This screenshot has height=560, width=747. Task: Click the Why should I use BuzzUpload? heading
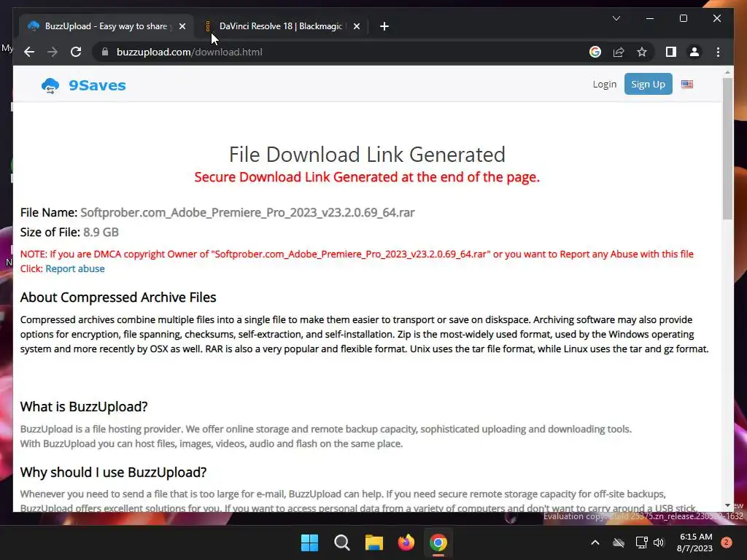pyautogui.click(x=113, y=472)
